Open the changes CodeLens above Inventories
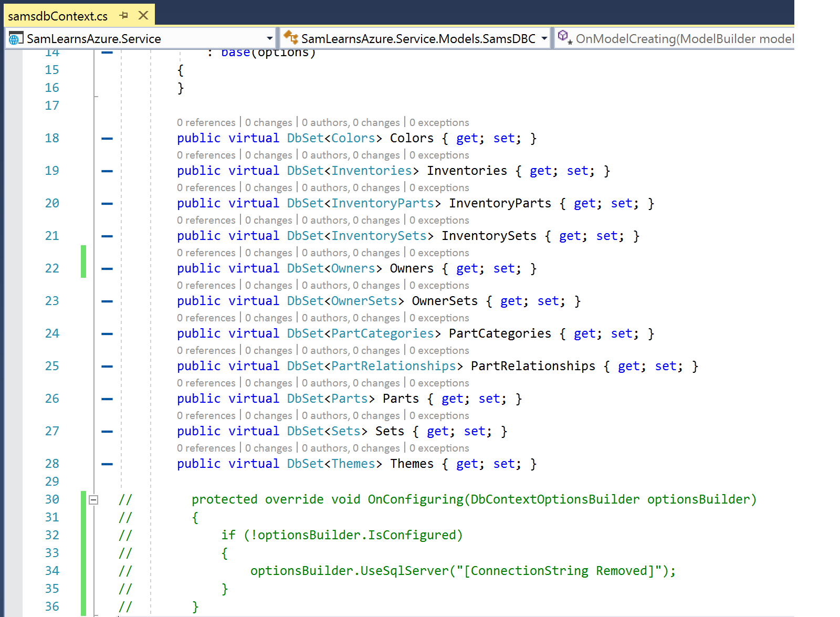Screen dimensions: 840x617 coord(268,155)
